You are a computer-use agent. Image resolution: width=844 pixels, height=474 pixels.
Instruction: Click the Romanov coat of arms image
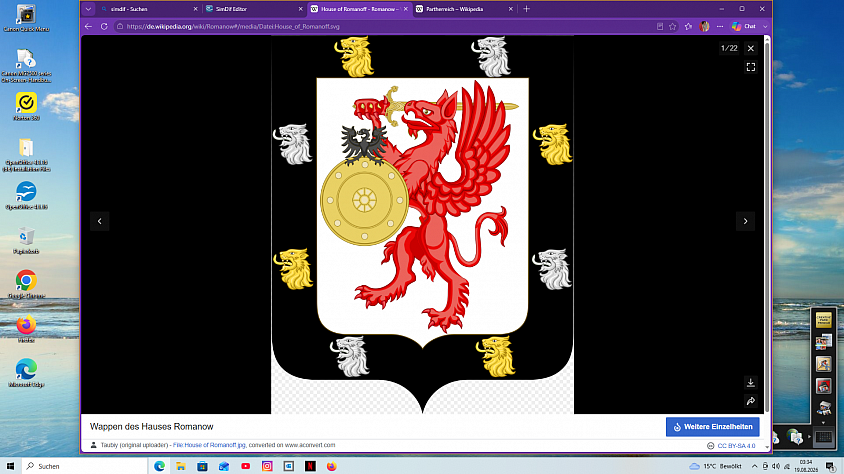[x=423, y=224]
